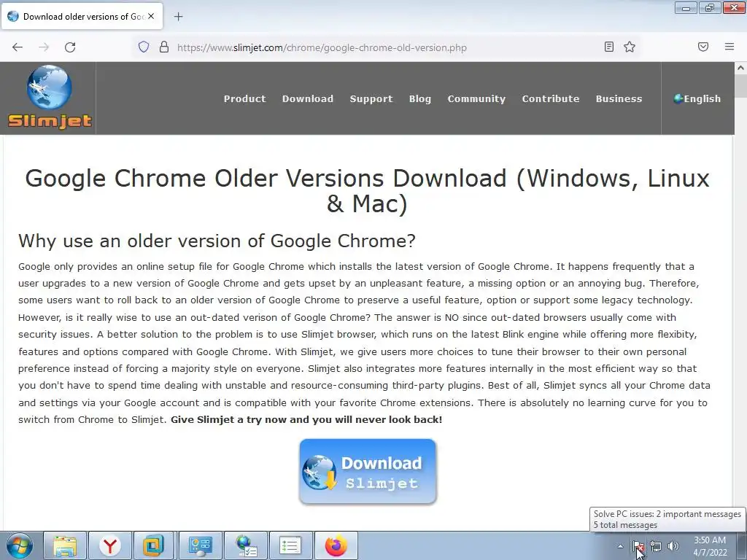This screenshot has width=747, height=560.
Task: Open network tray icon
Action: click(656, 546)
